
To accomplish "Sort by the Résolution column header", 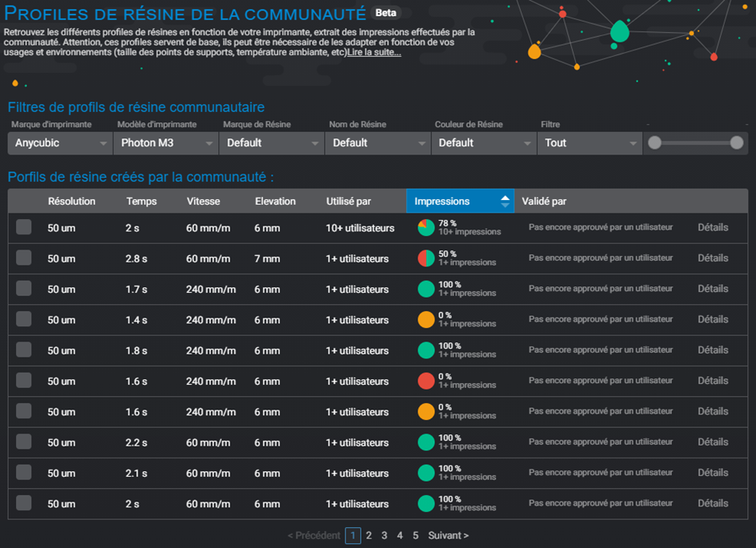I will pyautogui.click(x=71, y=201).
